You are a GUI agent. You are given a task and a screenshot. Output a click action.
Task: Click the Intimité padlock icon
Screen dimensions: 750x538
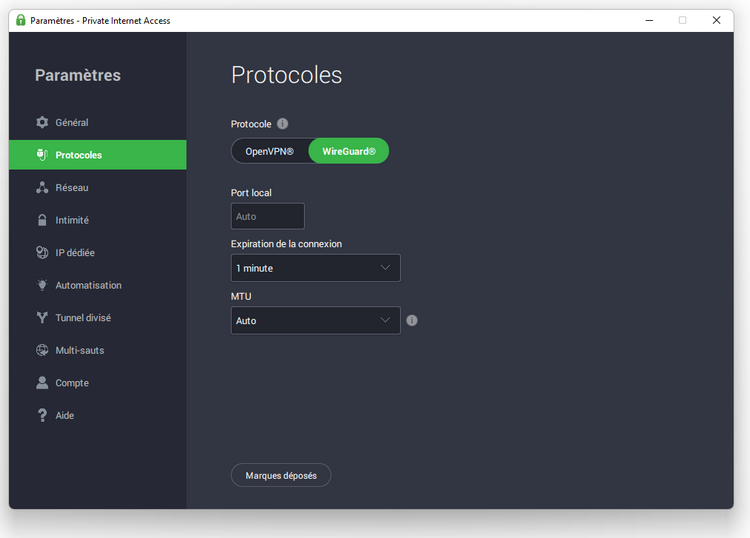[x=42, y=220]
